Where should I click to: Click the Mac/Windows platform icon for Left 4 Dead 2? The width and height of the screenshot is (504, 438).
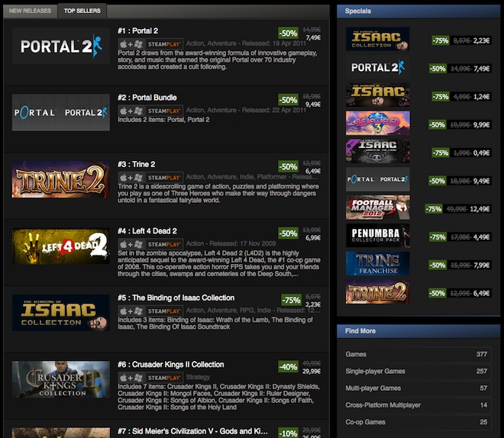[131, 244]
